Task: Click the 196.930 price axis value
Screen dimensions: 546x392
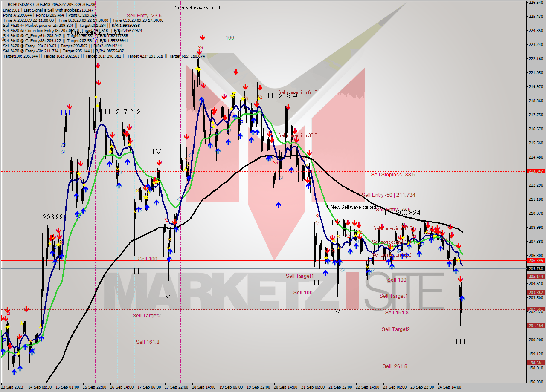Action: [x=536, y=382]
